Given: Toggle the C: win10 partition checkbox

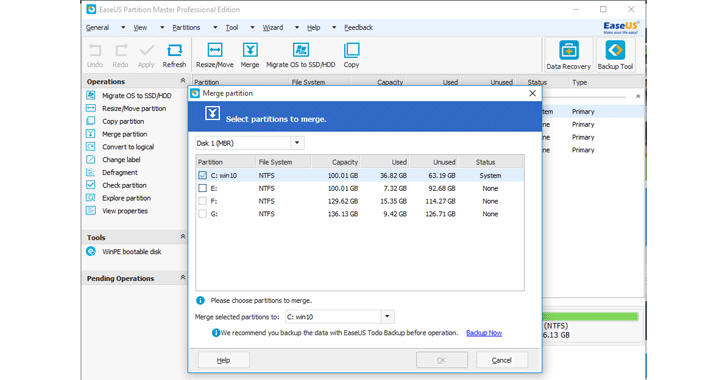Looking at the screenshot, I should click(202, 175).
